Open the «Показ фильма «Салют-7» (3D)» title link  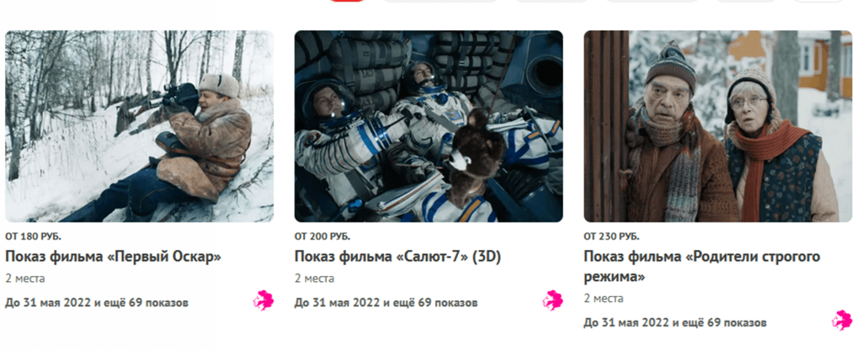[x=398, y=257]
